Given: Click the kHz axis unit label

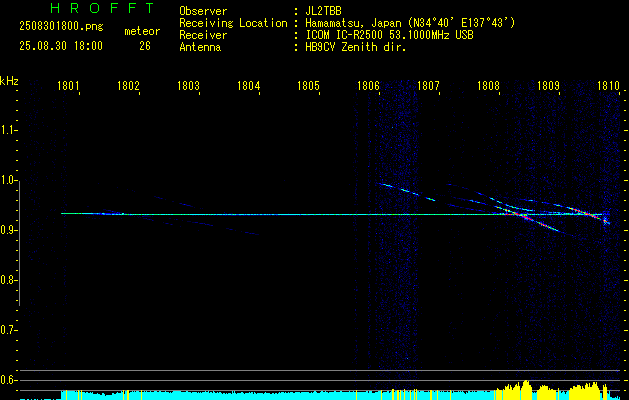Looking at the screenshot, I should (9, 81).
